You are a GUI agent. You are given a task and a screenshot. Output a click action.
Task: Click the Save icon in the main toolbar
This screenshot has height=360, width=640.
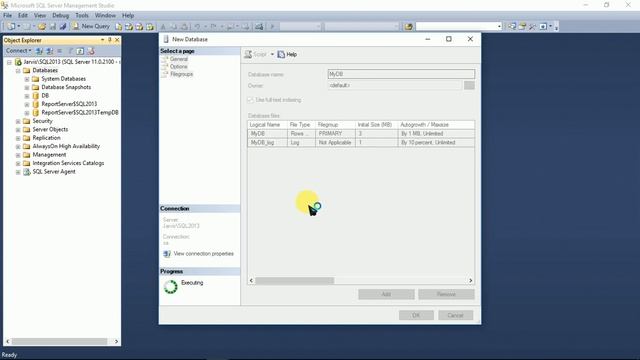[53, 27]
